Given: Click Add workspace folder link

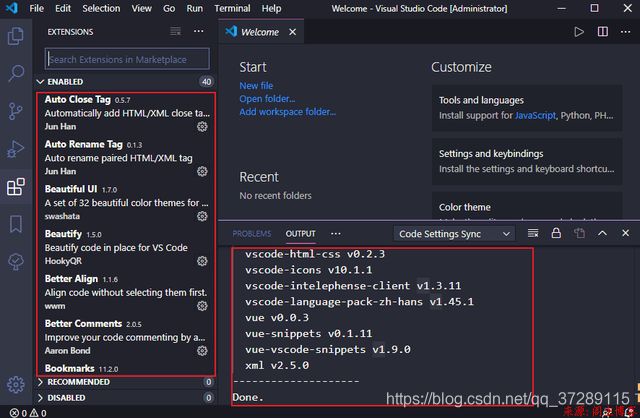Looking at the screenshot, I should (x=287, y=112).
